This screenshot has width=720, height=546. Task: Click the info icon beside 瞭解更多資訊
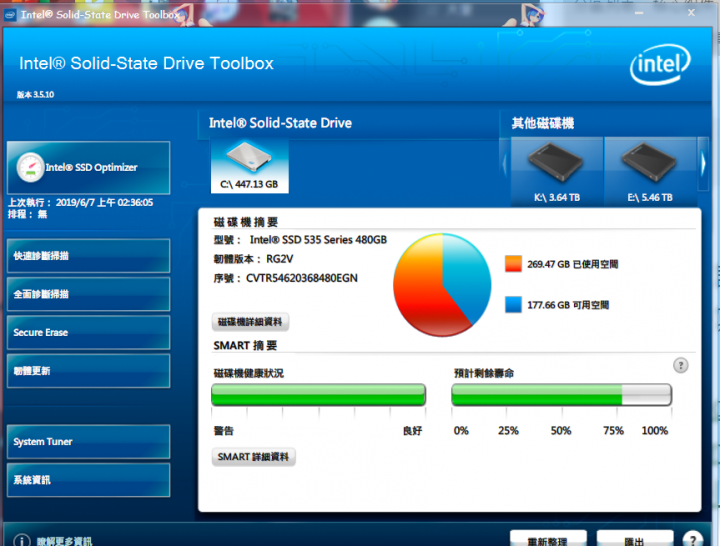22,540
